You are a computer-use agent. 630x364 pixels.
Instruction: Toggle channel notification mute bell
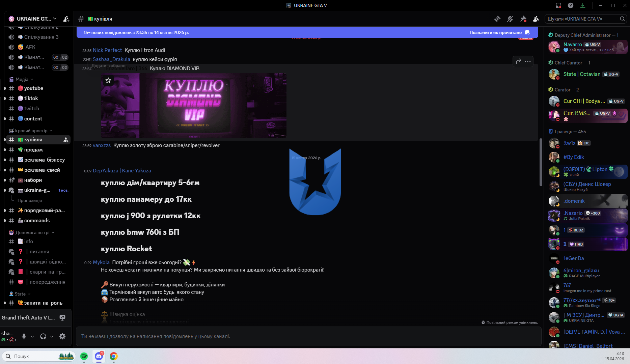coord(510,19)
